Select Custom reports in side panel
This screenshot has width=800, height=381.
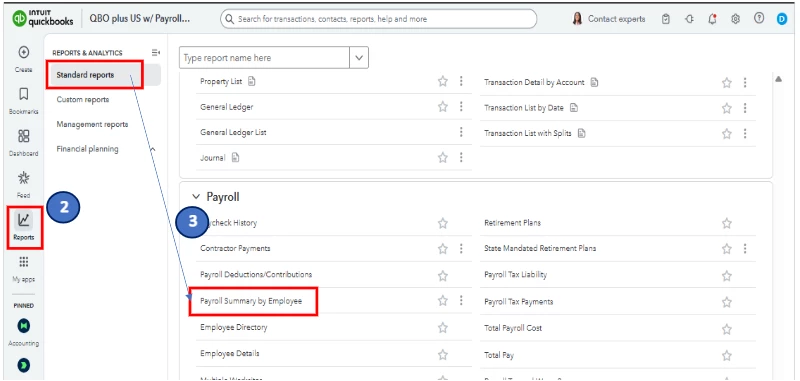click(x=83, y=99)
